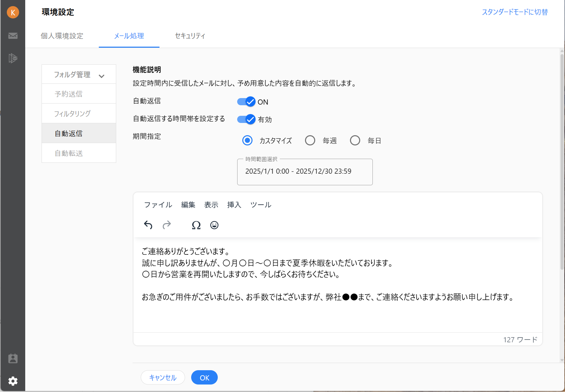Insert special character with the Omega icon

pyautogui.click(x=196, y=225)
